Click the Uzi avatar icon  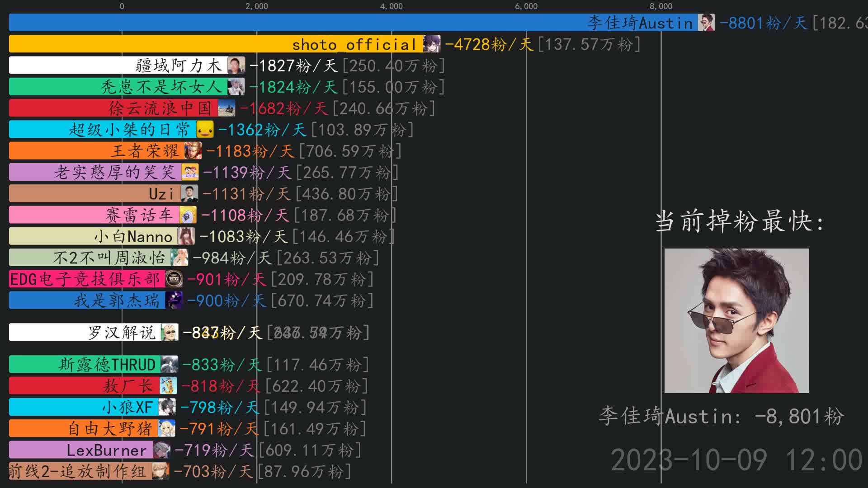[x=189, y=194]
